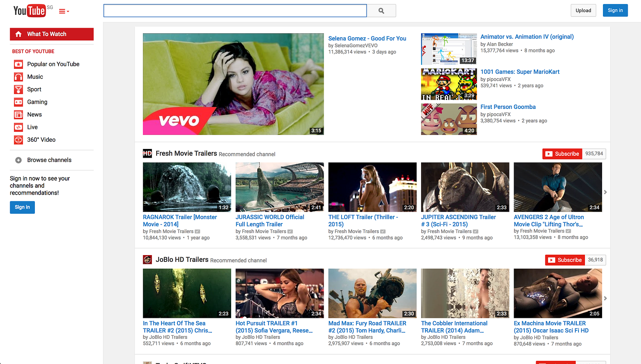
Task: Open the SelenaGomezVEVO channel link
Action: coord(356,46)
